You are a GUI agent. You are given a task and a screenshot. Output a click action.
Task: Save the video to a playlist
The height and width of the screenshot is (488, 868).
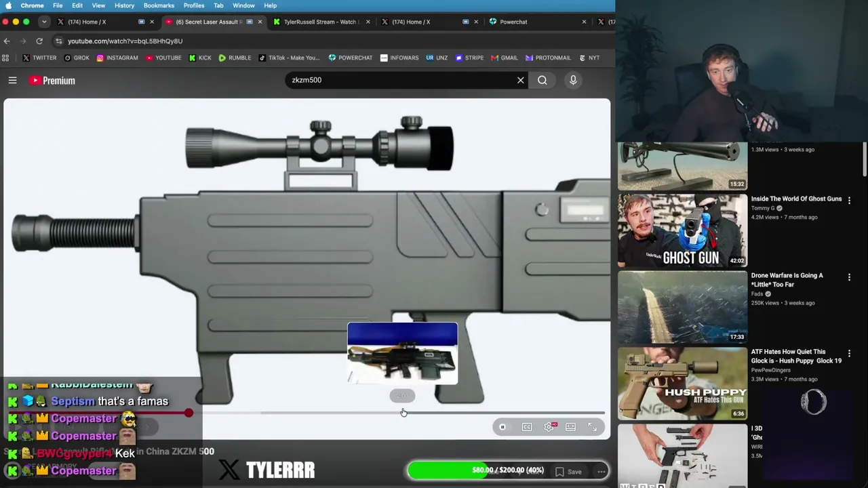(568, 472)
